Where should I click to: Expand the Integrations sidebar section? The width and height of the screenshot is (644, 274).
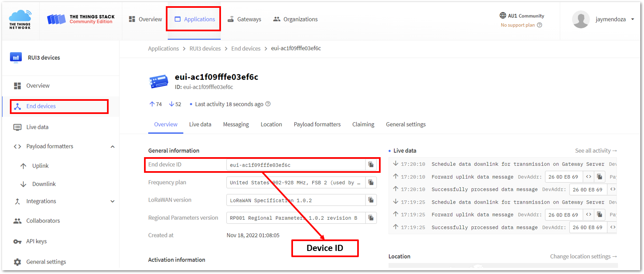click(113, 201)
